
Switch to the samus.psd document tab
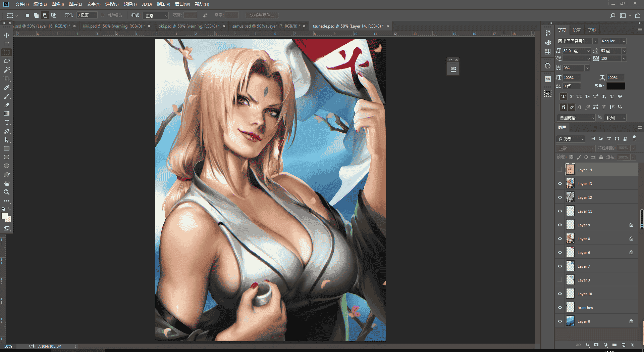click(266, 26)
